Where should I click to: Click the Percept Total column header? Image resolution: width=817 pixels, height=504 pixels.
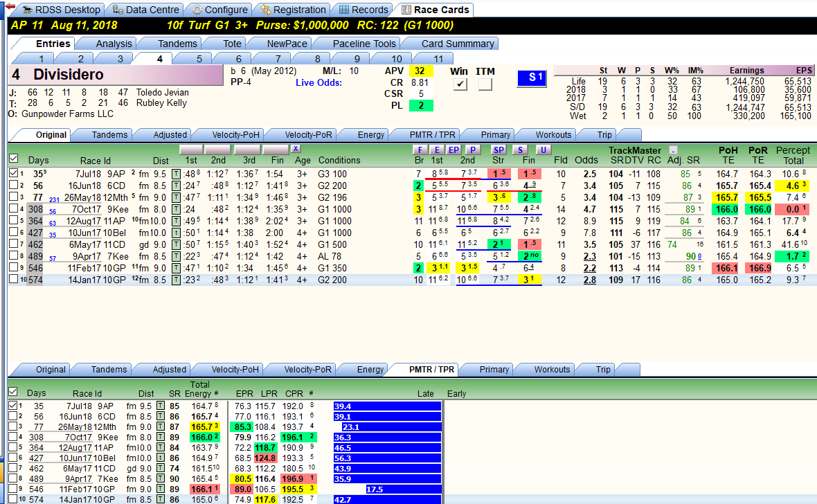point(793,155)
